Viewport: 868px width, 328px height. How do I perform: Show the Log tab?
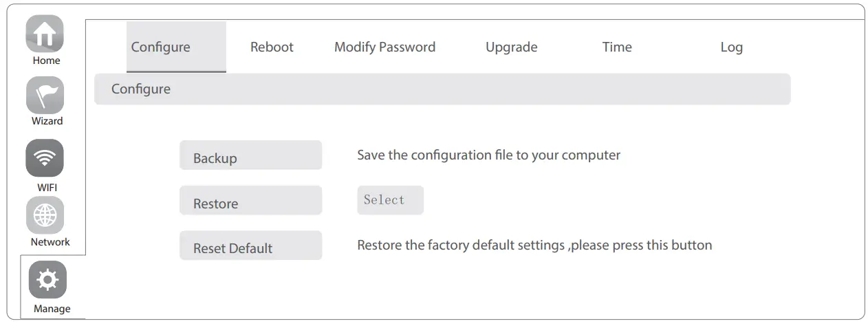point(731,47)
